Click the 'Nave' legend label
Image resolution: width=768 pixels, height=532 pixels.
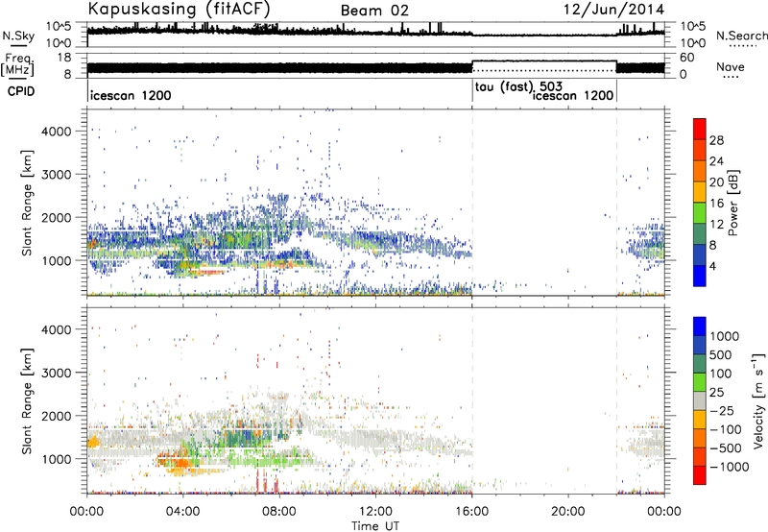(730, 66)
